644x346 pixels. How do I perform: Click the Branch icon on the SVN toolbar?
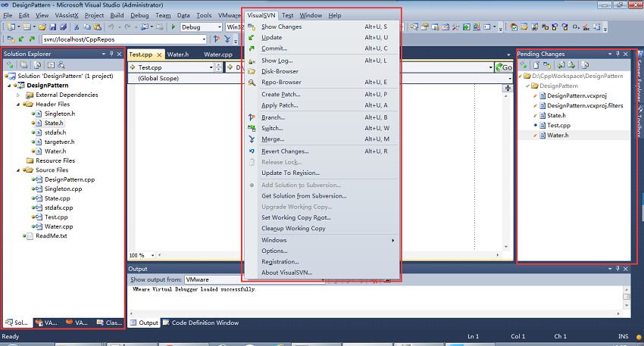tap(217, 39)
